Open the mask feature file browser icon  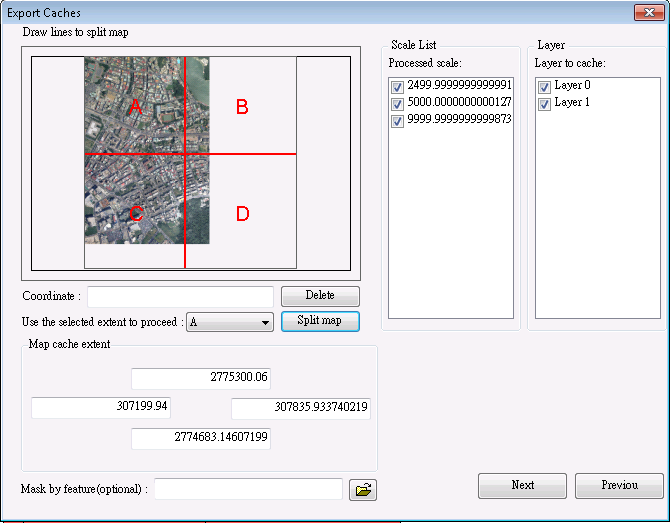click(363, 490)
